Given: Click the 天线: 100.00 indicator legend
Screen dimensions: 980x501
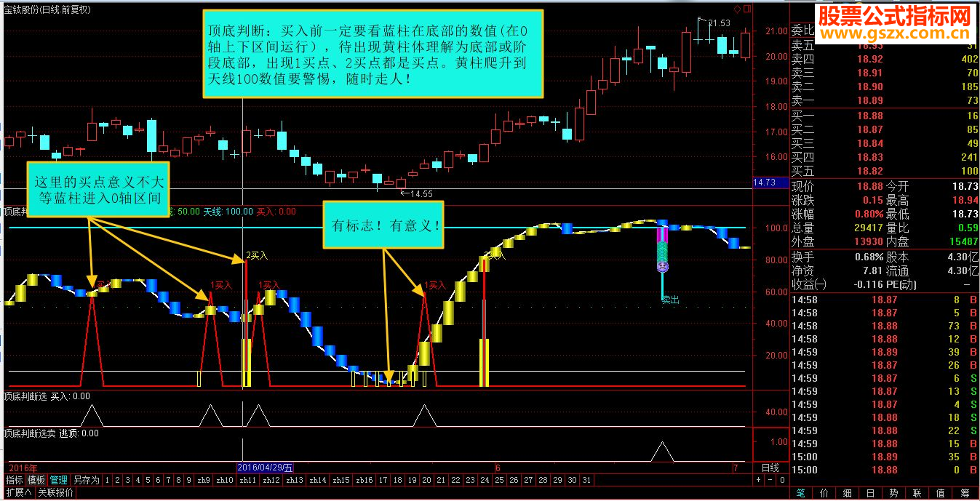Looking at the screenshot, I should pos(228,212).
